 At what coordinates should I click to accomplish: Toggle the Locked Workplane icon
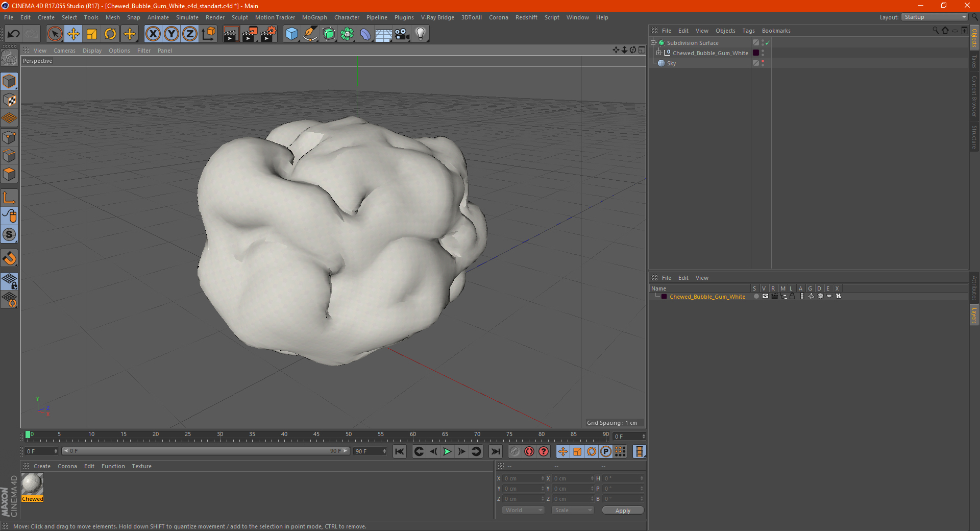[x=9, y=281]
